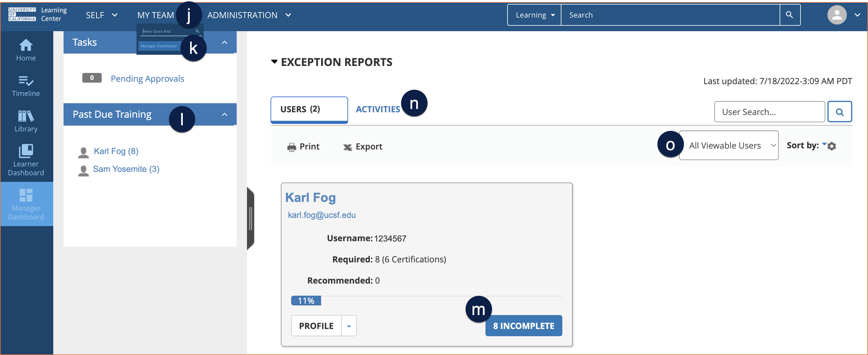The width and height of the screenshot is (868, 355).
Task: Click Karl Fog's person icon in Past Due Training
Action: 84,152
